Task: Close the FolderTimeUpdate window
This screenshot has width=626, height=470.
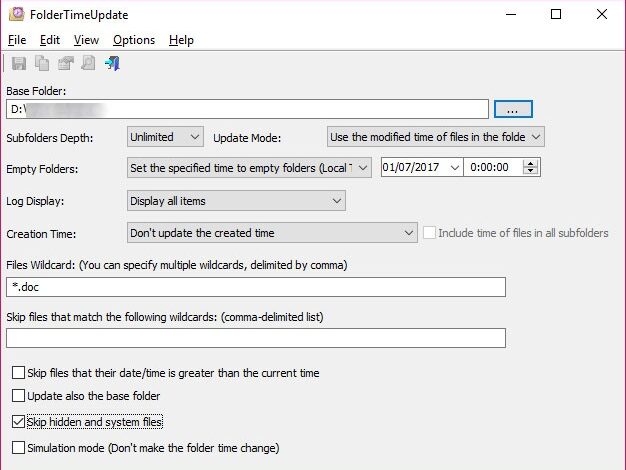Action: 602,14
